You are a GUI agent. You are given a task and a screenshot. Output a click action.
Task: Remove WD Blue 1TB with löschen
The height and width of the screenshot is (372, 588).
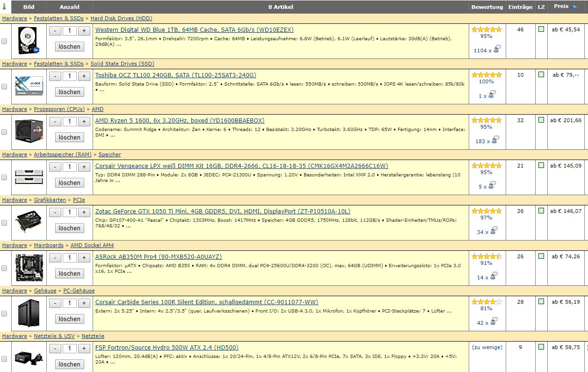click(x=70, y=46)
